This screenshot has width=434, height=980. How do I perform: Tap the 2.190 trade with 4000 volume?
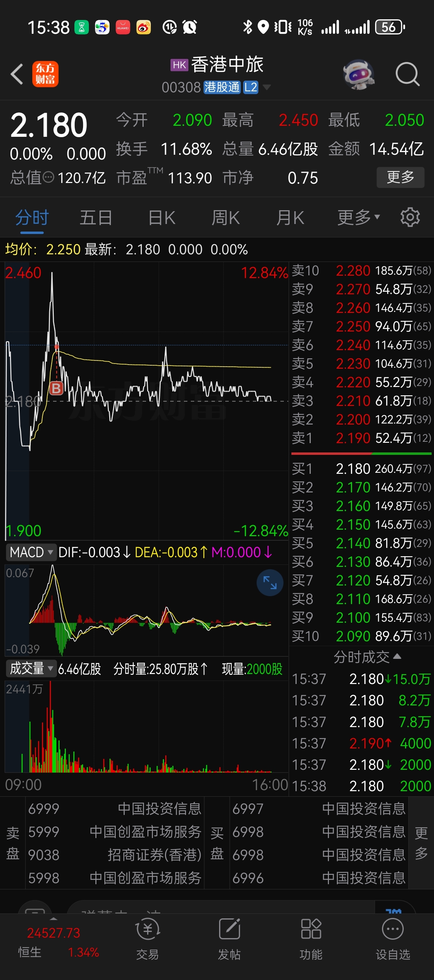361,743
